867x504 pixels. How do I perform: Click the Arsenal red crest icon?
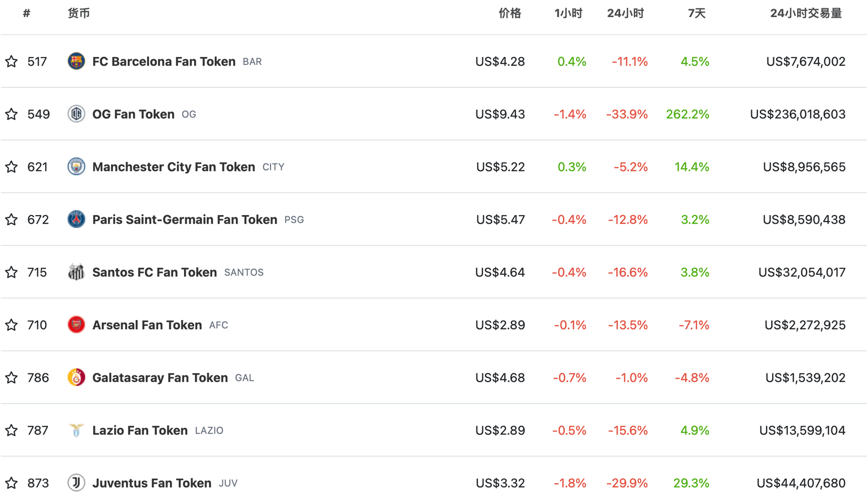pyautogui.click(x=76, y=325)
